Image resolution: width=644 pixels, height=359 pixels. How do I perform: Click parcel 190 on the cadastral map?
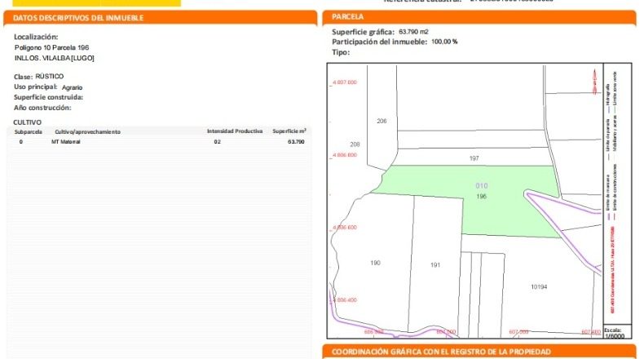(x=375, y=263)
